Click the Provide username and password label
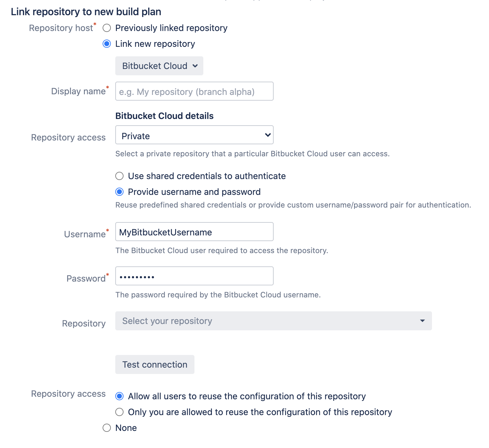 [x=194, y=192]
